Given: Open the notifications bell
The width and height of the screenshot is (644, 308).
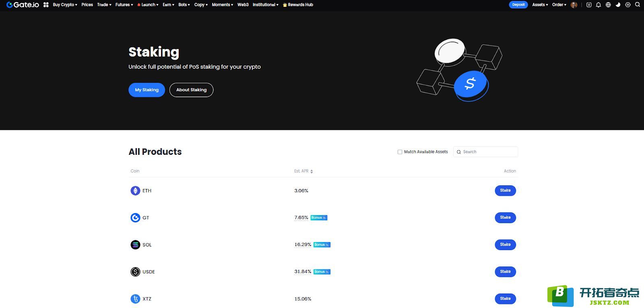Looking at the screenshot, I should (599, 5).
